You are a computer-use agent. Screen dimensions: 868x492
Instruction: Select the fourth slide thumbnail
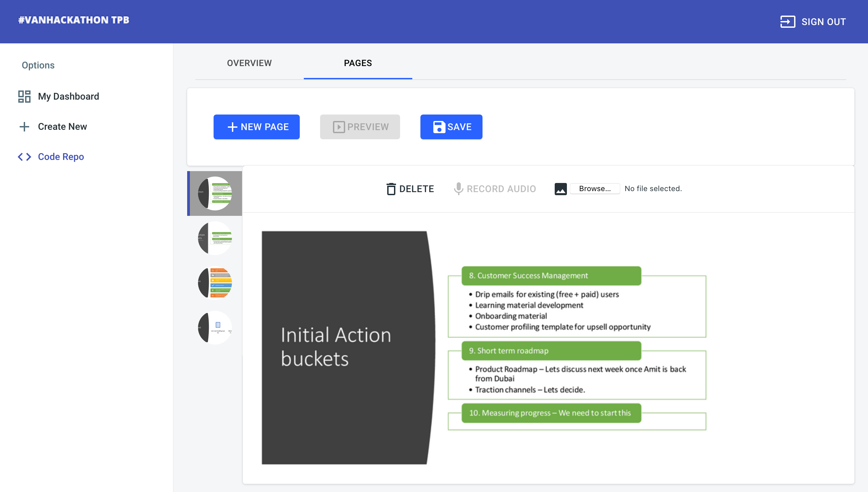(x=215, y=327)
